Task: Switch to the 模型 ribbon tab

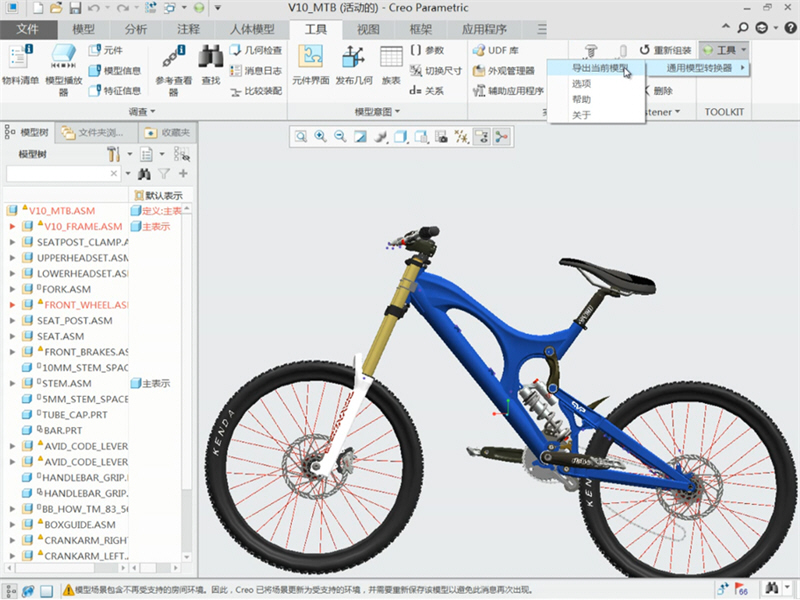Action: pos(83,29)
